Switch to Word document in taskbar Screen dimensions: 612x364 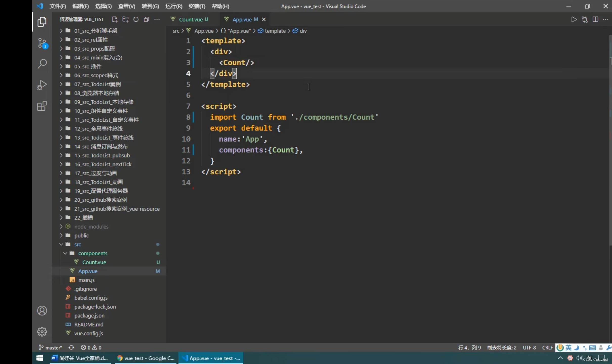[80, 358]
